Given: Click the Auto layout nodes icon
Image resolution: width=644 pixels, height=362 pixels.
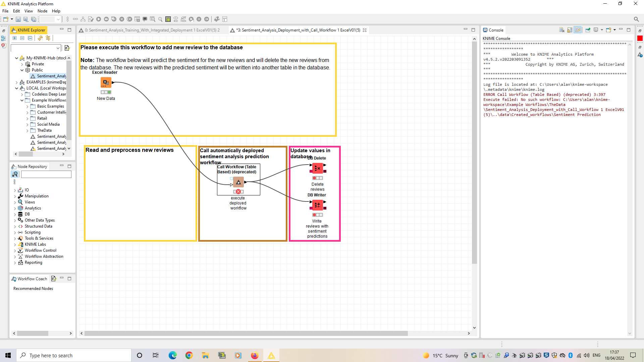Looking at the screenshot, I should pos(83,19).
